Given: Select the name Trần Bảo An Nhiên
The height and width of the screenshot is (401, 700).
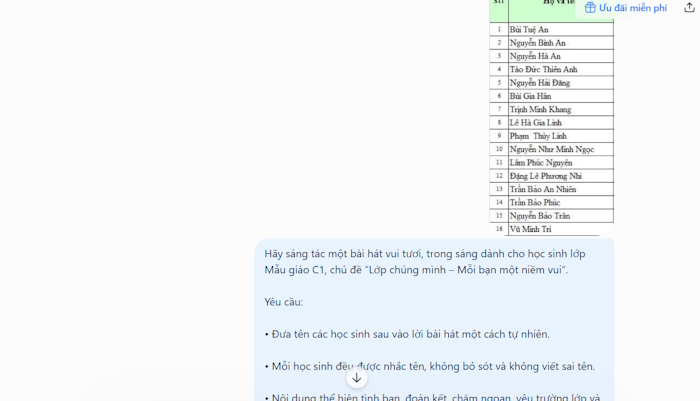Looking at the screenshot, I should 543,189.
